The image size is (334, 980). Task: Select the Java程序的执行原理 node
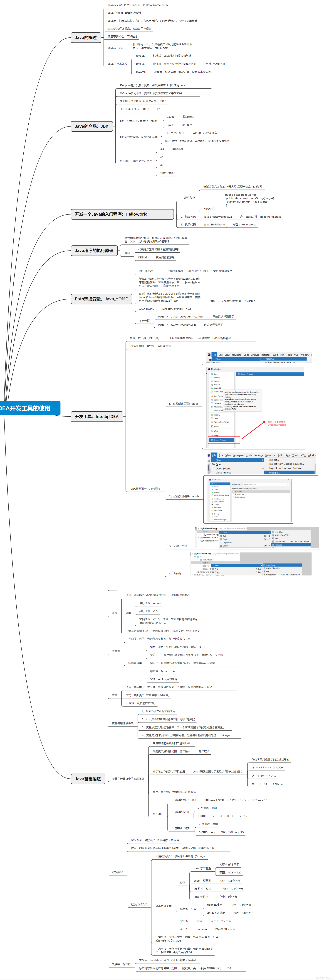point(94,251)
